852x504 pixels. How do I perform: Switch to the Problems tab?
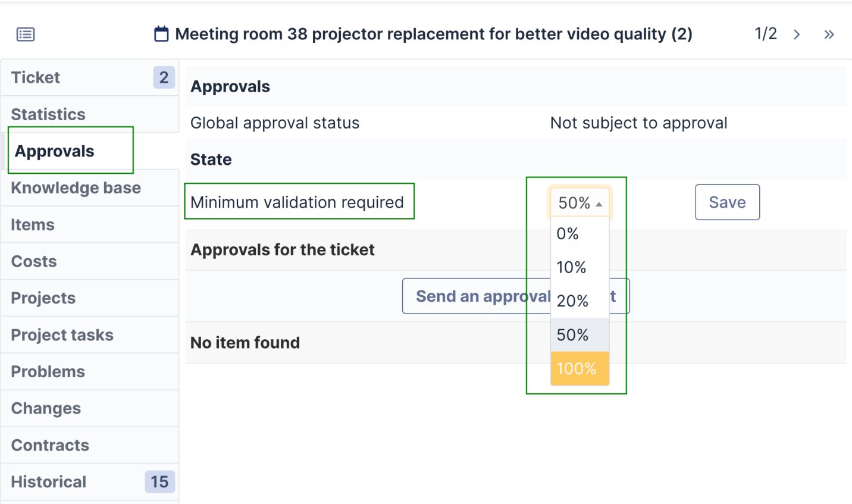[x=48, y=371]
